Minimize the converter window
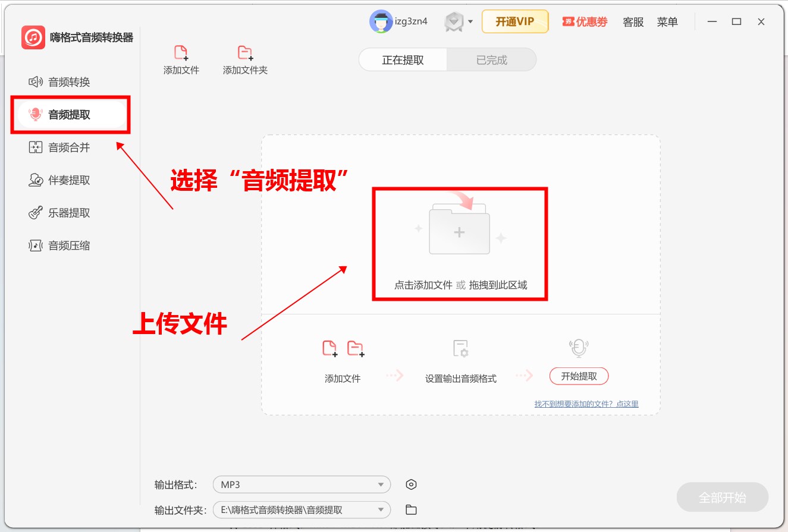788x532 pixels. point(712,22)
